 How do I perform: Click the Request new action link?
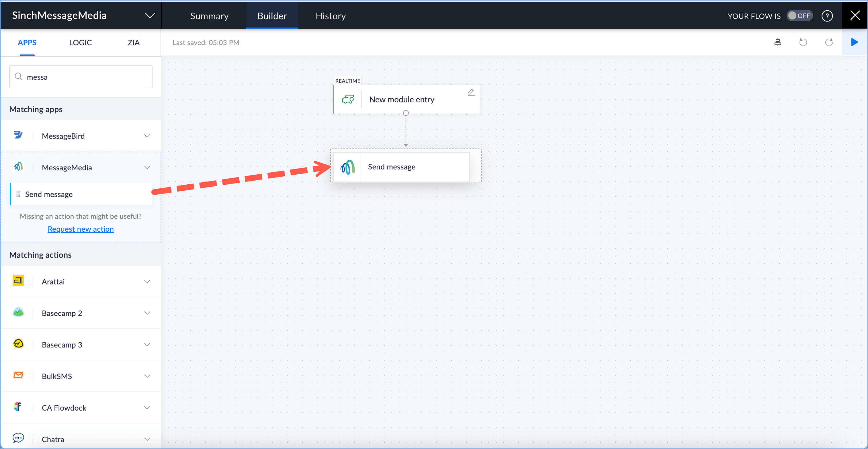[81, 229]
